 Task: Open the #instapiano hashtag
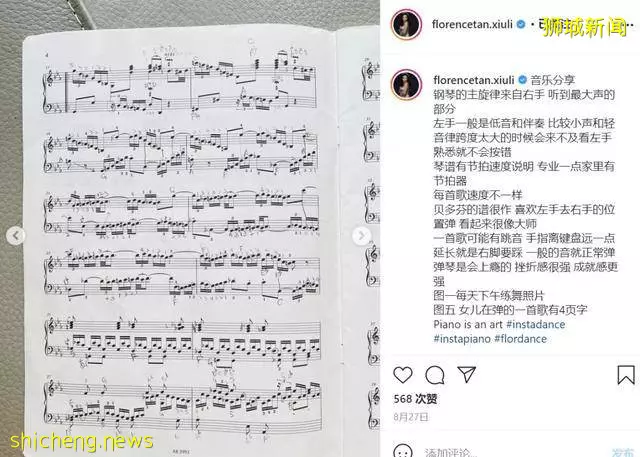click(462, 339)
